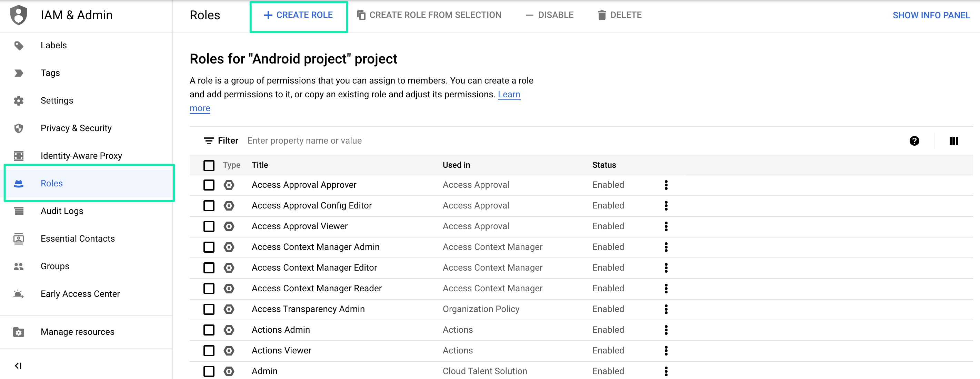This screenshot has height=379, width=980.
Task: Click the Admin role title text
Action: 264,371
